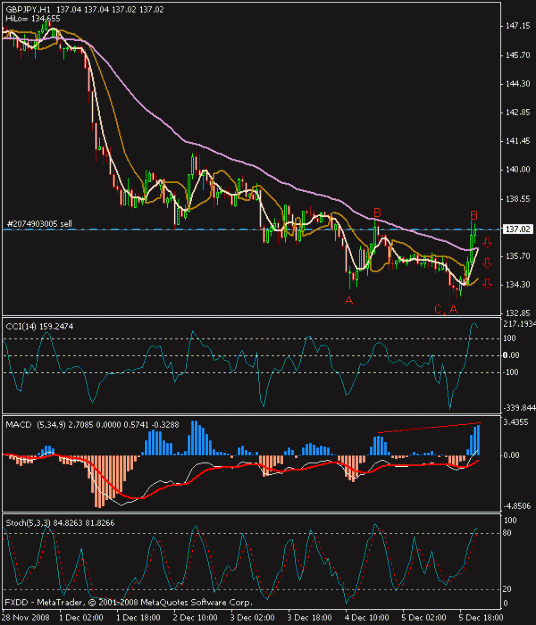Click the #2074903005 sell order label
Viewport: 536px width, 625px height.
click(x=39, y=224)
